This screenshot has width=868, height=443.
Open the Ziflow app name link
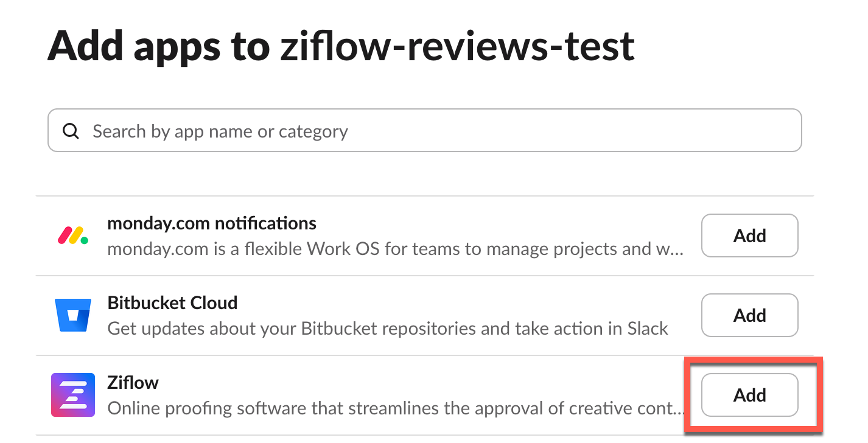(133, 382)
